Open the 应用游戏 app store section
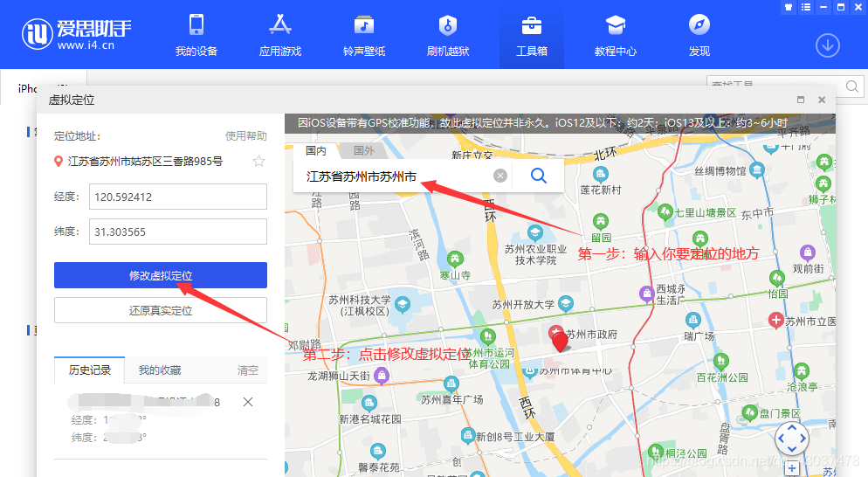Screen dimensions: 868x477 (x=280, y=36)
